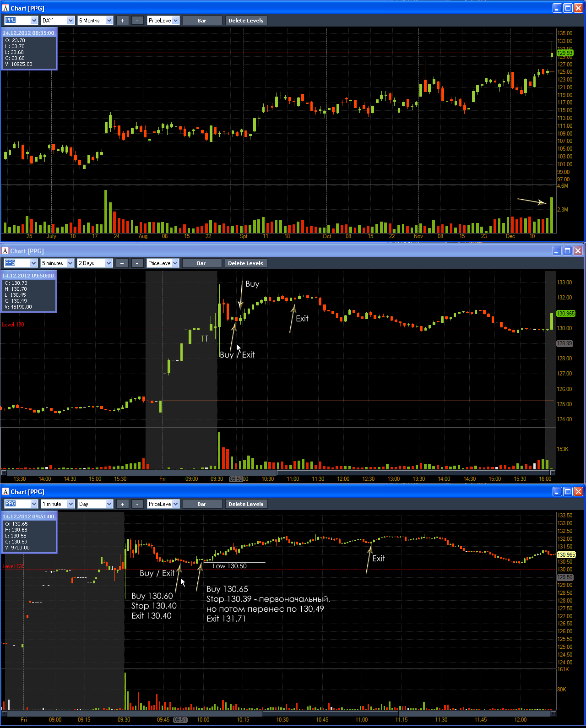Open PriceLevel dropdown in 1 minute chart
The height and width of the screenshot is (728, 586).
pos(175,504)
